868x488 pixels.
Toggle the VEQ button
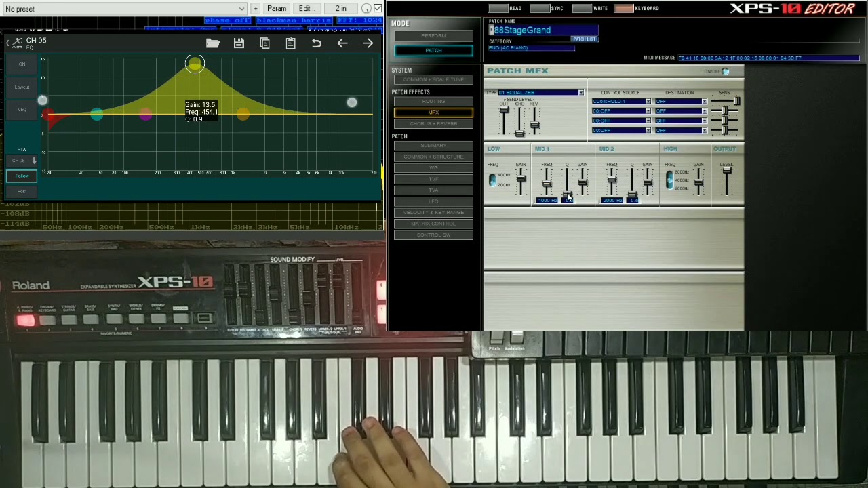(x=22, y=109)
